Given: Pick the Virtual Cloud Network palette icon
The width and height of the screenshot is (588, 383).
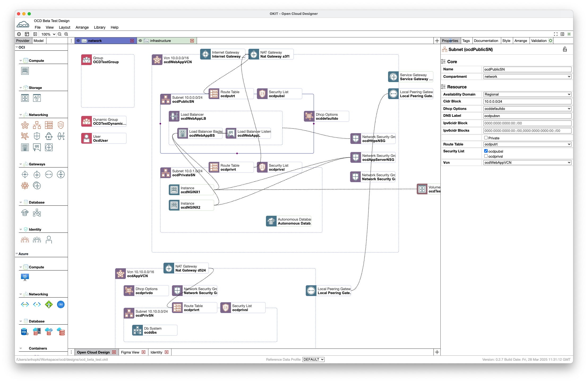Looking at the screenshot, I should click(x=25, y=125).
